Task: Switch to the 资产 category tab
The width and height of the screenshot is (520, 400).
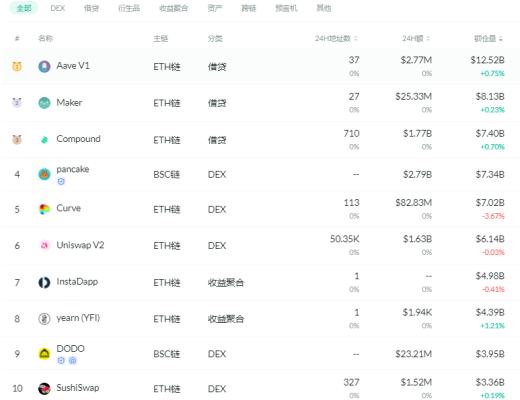Action: pyautogui.click(x=215, y=8)
